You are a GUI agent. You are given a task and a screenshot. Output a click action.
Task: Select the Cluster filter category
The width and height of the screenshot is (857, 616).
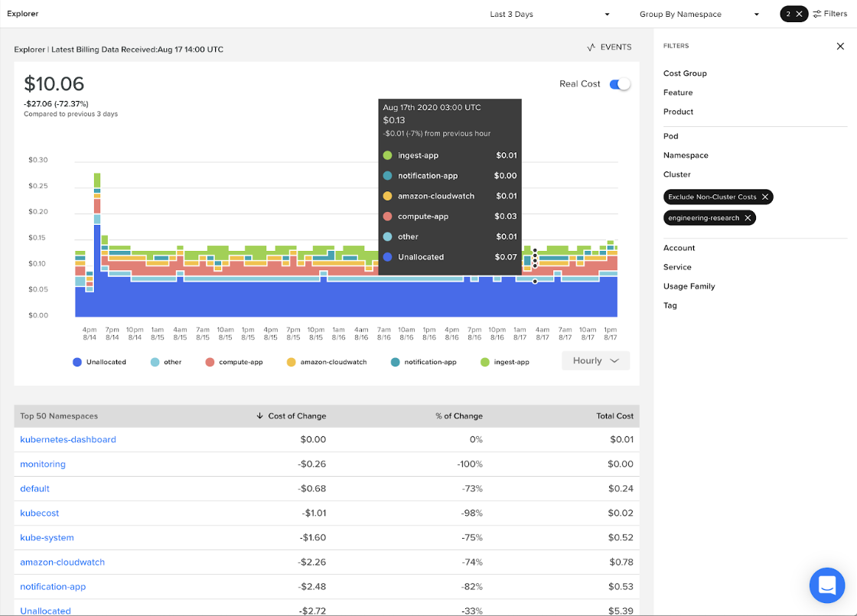(678, 174)
